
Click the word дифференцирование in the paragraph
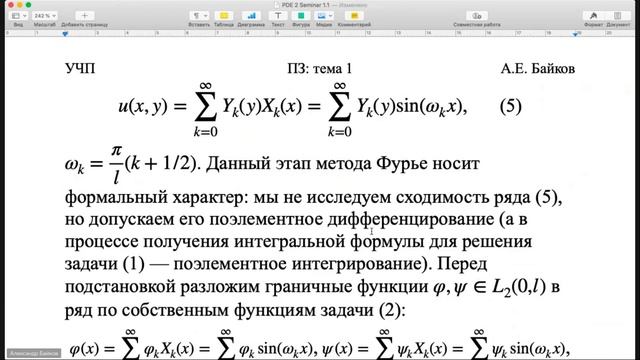[x=411, y=220]
